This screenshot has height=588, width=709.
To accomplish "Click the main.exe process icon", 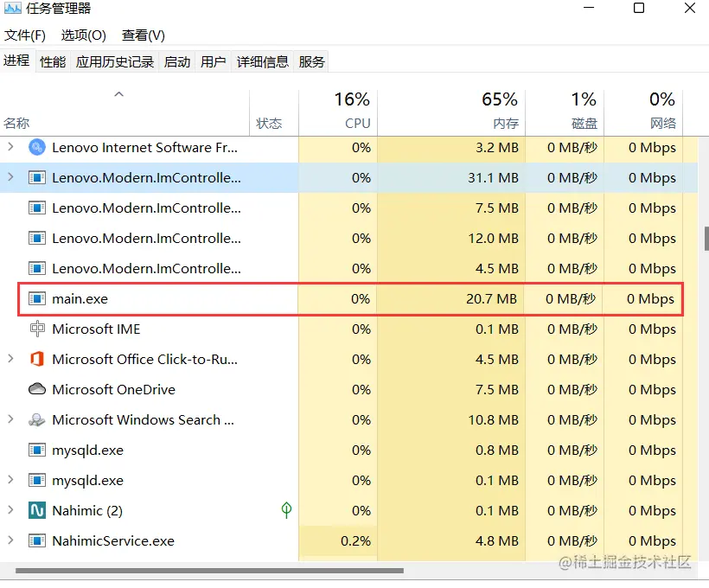I will point(37,298).
